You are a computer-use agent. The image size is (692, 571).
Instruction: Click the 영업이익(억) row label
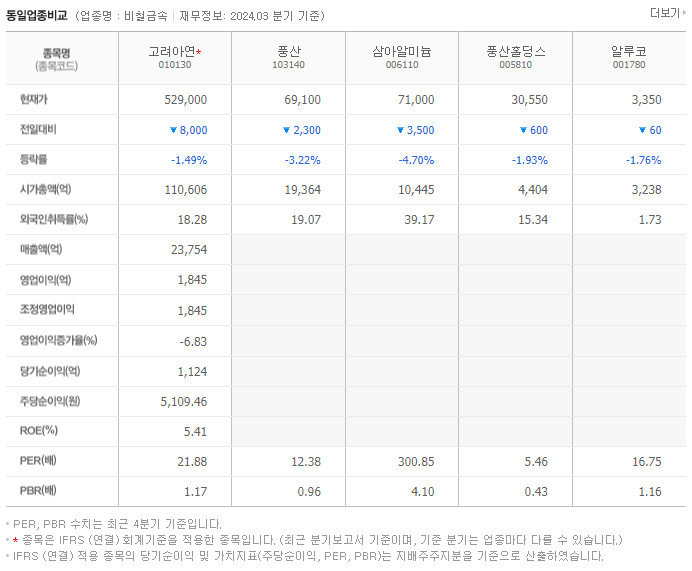click(45, 280)
